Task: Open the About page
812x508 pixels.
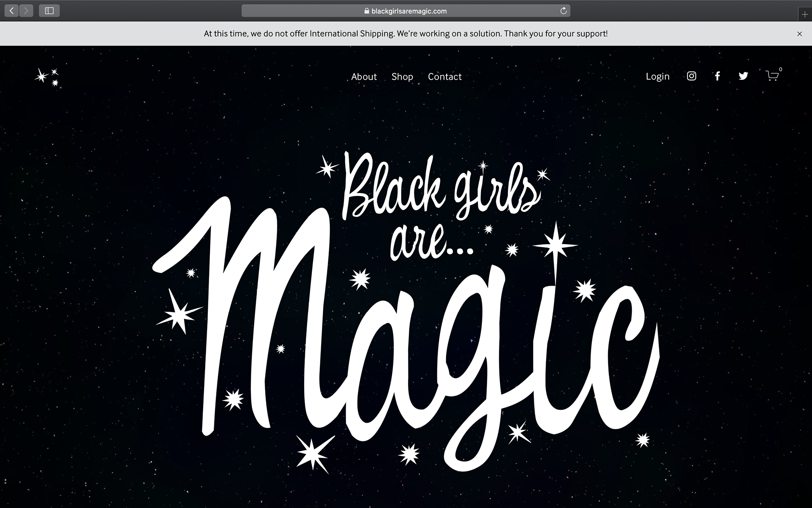Action: [x=364, y=76]
